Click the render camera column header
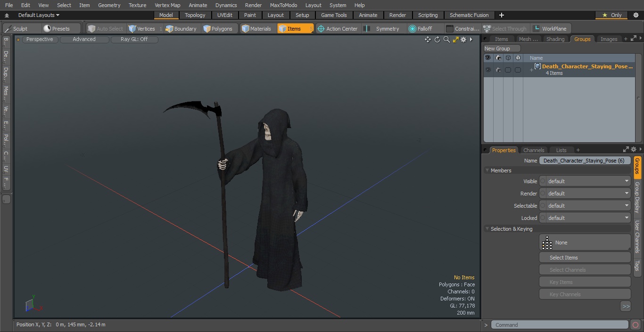The height and width of the screenshot is (332, 644). tap(498, 58)
